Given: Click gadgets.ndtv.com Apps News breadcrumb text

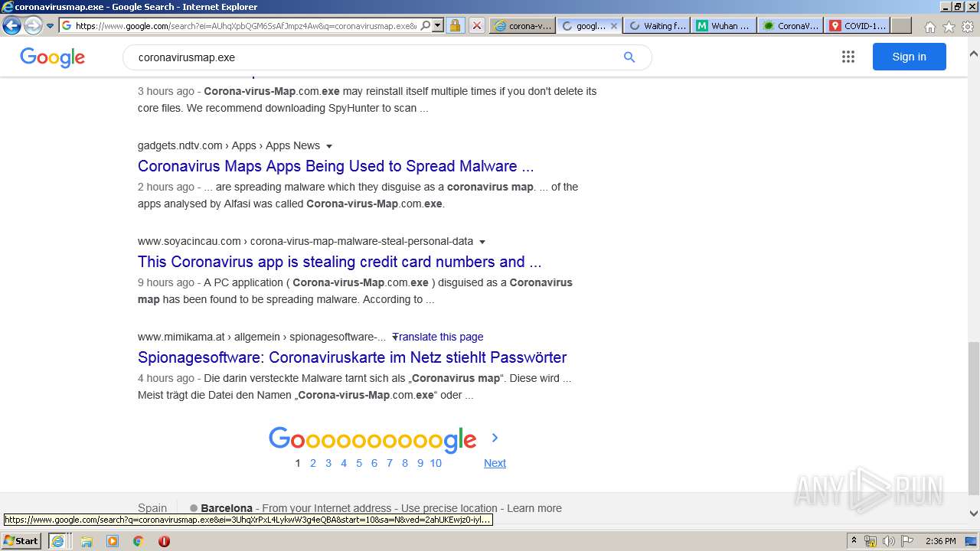Looking at the screenshot, I should click(x=229, y=145).
